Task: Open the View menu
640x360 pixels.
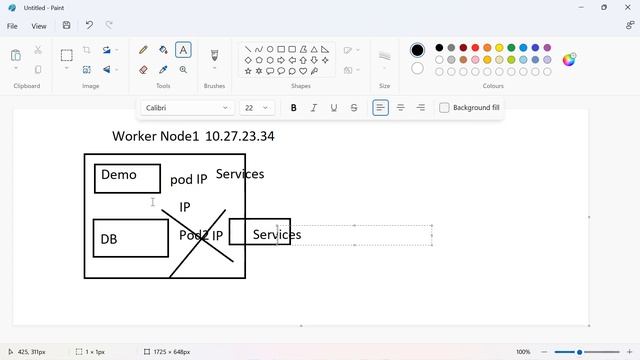Action: pyautogui.click(x=39, y=26)
